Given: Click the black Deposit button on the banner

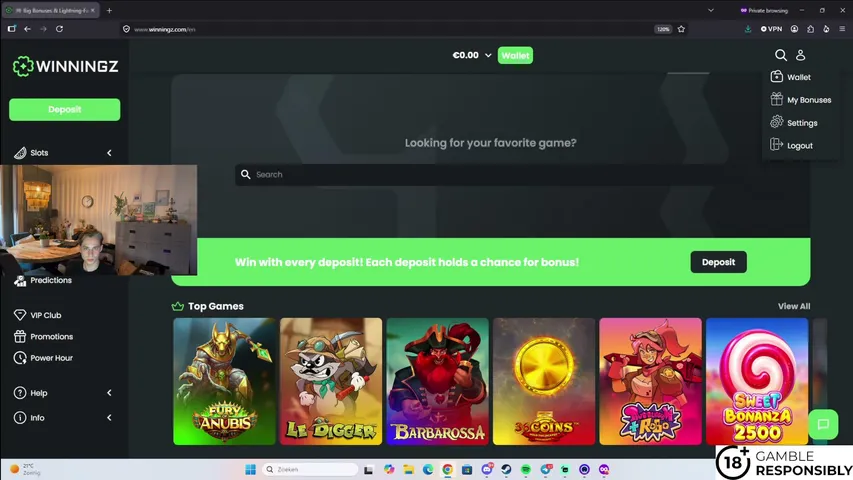Looking at the screenshot, I should pos(718,262).
